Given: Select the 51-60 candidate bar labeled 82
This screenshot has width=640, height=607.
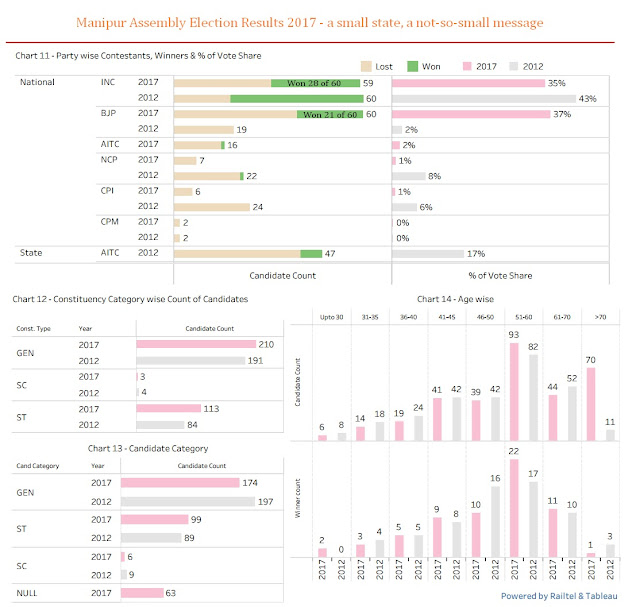Looking at the screenshot, I should [533, 398].
